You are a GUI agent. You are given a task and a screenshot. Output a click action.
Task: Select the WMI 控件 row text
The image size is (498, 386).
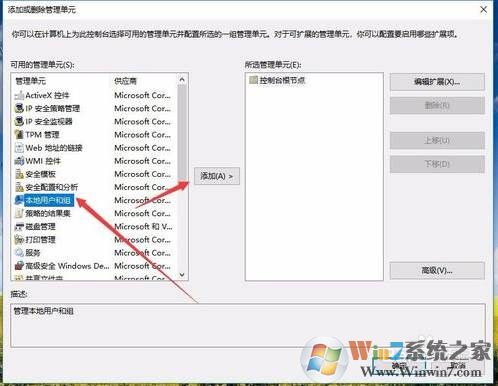point(43,161)
